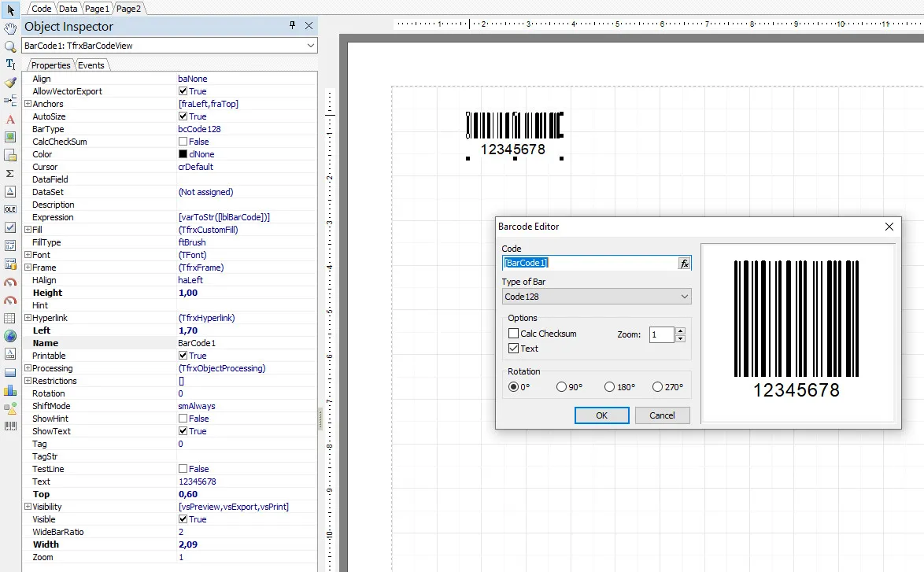Choose the Edit Text tool
This screenshot has height=572, width=924.
pyautogui.click(x=10, y=65)
